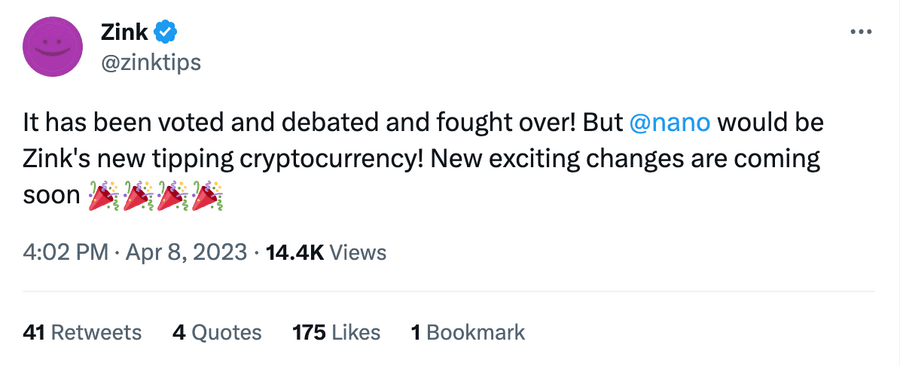The image size is (900, 366).
Task: Click the third party popper emoji
Action: (173, 196)
